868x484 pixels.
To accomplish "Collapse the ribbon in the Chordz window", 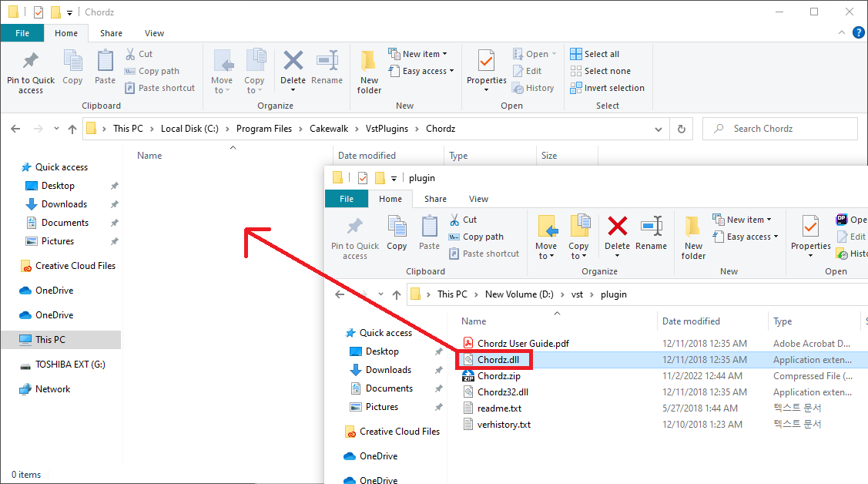I will [841, 32].
